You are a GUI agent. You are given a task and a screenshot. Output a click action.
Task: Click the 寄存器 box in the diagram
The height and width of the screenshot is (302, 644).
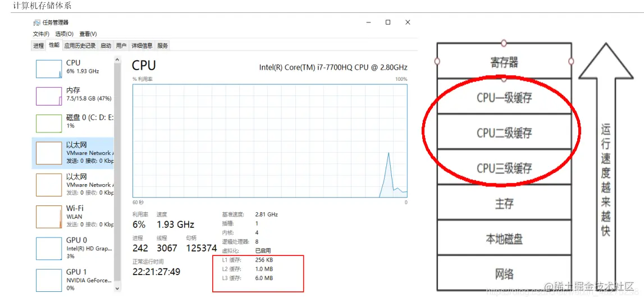pyautogui.click(x=504, y=61)
